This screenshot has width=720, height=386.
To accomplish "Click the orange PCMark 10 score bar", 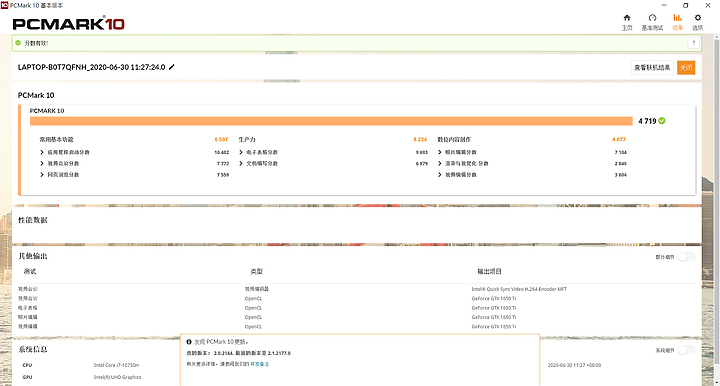I will 331,121.
